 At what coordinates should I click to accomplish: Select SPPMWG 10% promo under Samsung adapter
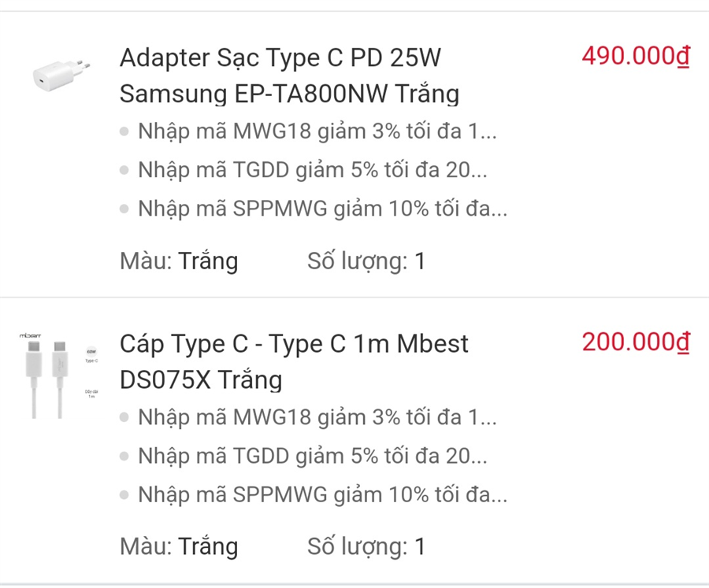(322, 209)
